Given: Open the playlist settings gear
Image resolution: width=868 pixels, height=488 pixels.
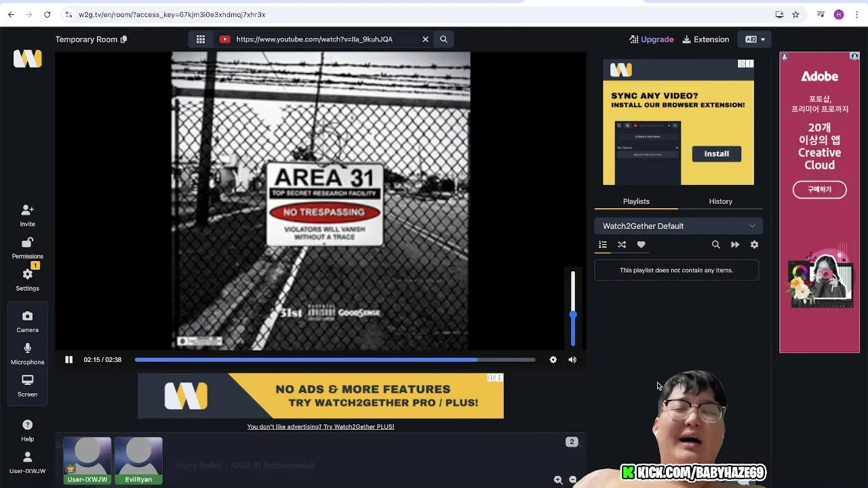Looking at the screenshot, I should click(754, 245).
